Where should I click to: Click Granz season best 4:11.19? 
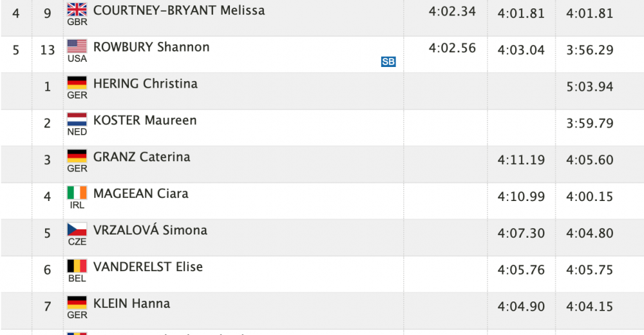tap(521, 160)
